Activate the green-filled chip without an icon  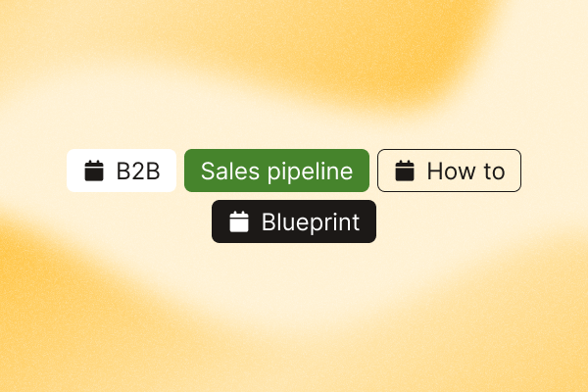pos(276,171)
